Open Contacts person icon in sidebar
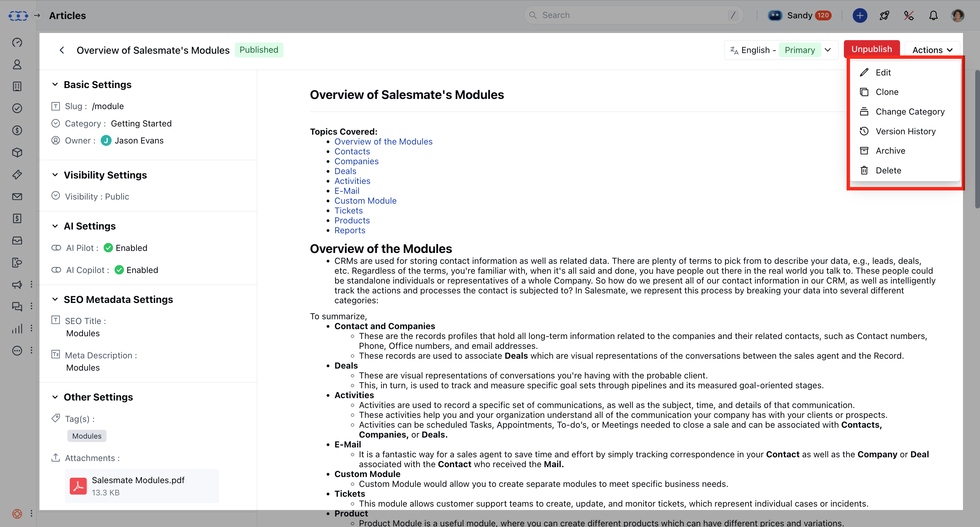 [17, 64]
